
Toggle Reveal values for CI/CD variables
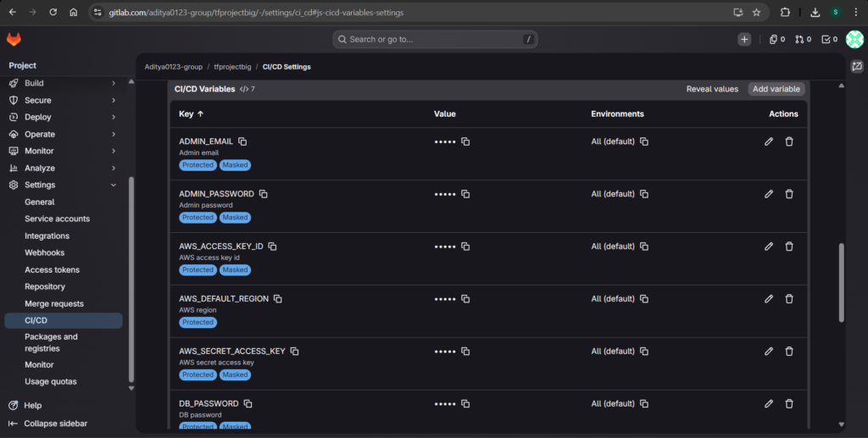tap(712, 89)
